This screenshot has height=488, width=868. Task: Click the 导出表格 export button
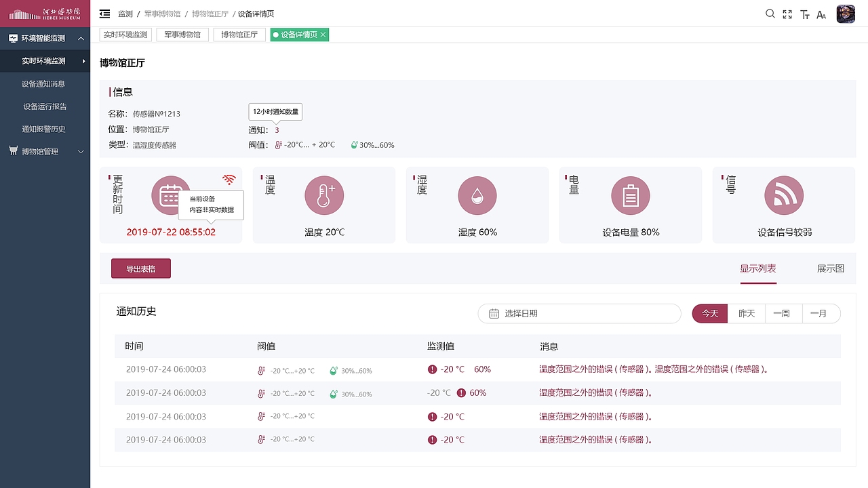click(x=140, y=268)
